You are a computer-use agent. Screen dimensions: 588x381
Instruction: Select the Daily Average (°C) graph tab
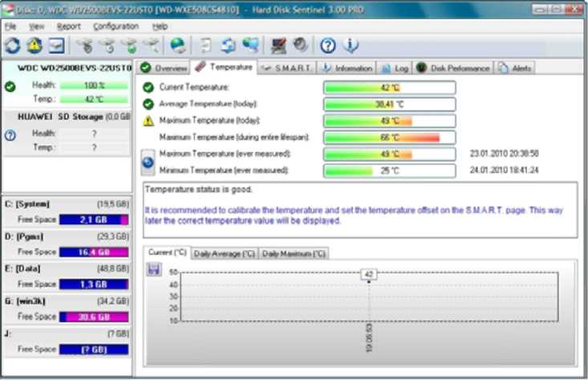(225, 254)
